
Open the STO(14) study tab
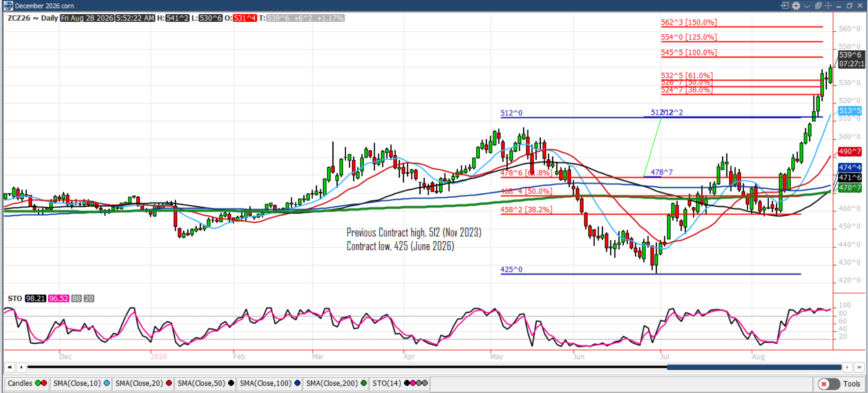click(399, 383)
